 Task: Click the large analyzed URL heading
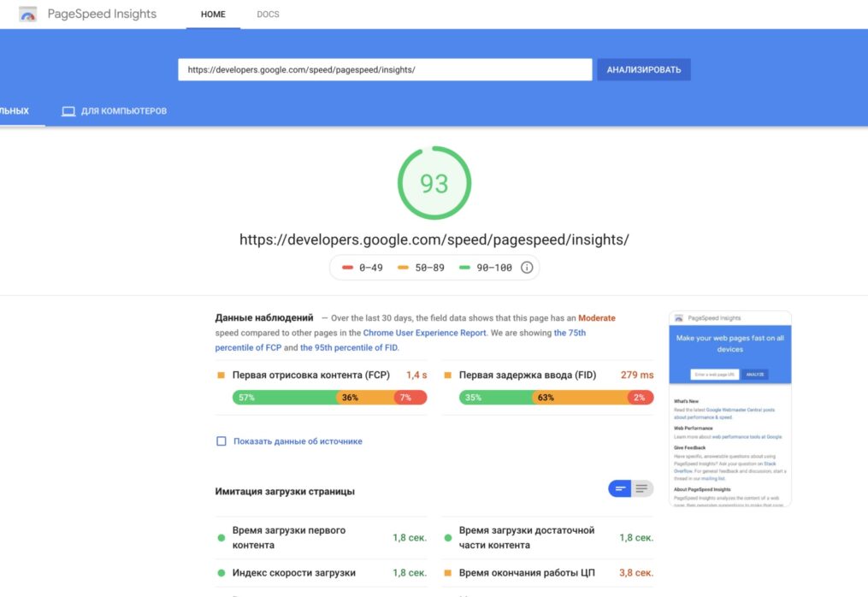[434, 239]
